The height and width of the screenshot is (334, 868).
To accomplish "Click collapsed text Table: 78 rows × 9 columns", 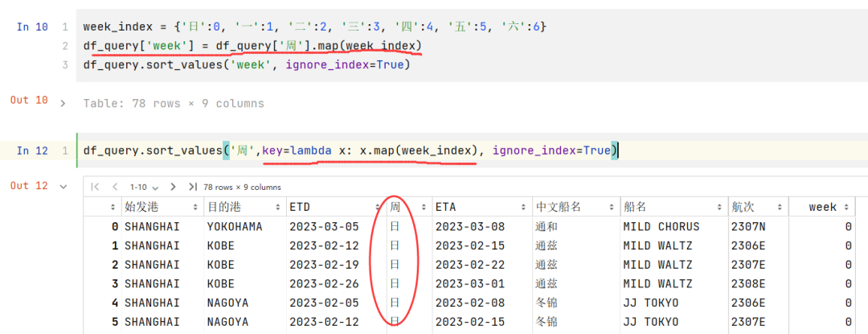I will tap(174, 104).
